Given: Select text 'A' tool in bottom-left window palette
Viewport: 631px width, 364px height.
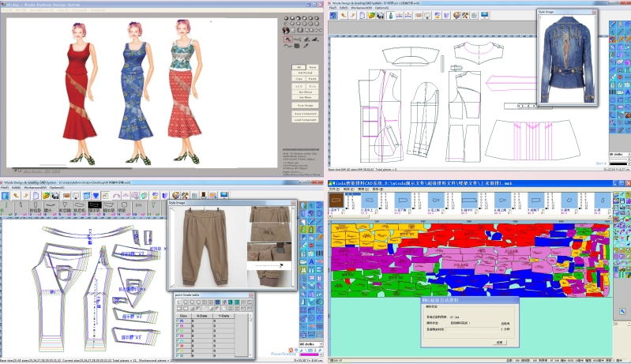Looking at the screenshot, I should point(311,261).
